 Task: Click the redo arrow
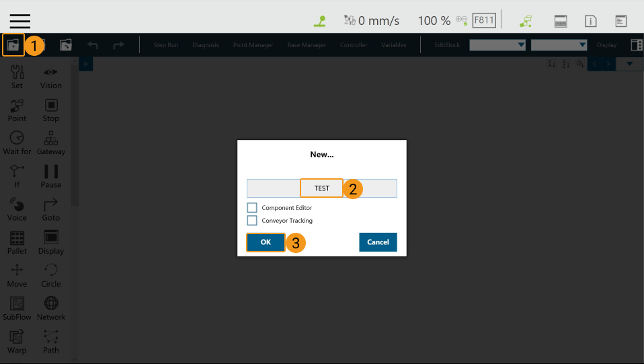[x=119, y=45]
